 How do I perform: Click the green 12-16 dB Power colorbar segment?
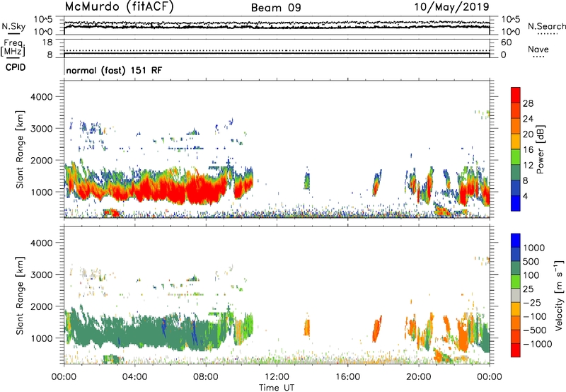tap(516, 156)
